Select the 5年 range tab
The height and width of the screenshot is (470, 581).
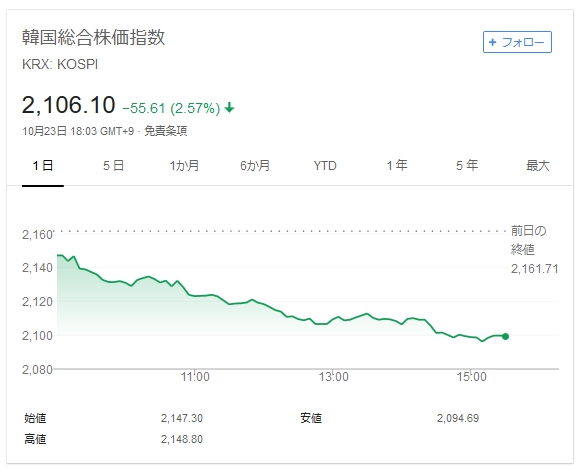pyautogui.click(x=467, y=165)
